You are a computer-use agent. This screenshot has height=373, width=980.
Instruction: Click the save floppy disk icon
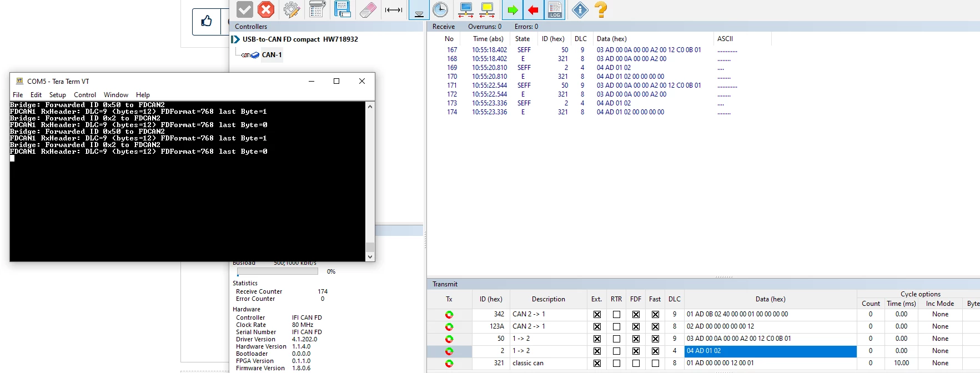click(x=343, y=9)
